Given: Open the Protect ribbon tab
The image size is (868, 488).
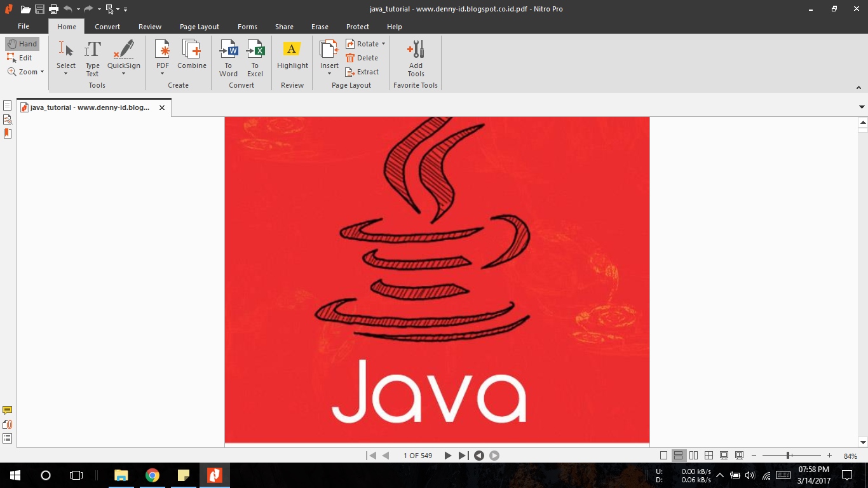Looking at the screenshot, I should [358, 27].
